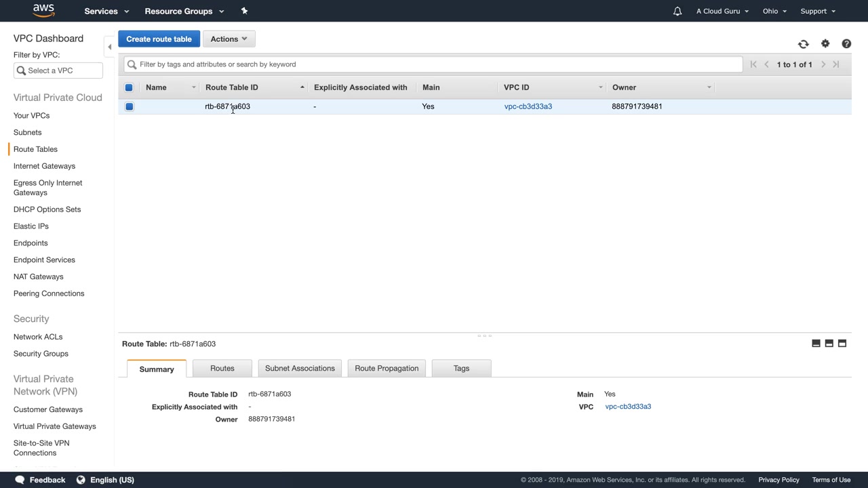Viewport: 868px width, 488px height.
Task: Go to the next results page
Action: 823,64
